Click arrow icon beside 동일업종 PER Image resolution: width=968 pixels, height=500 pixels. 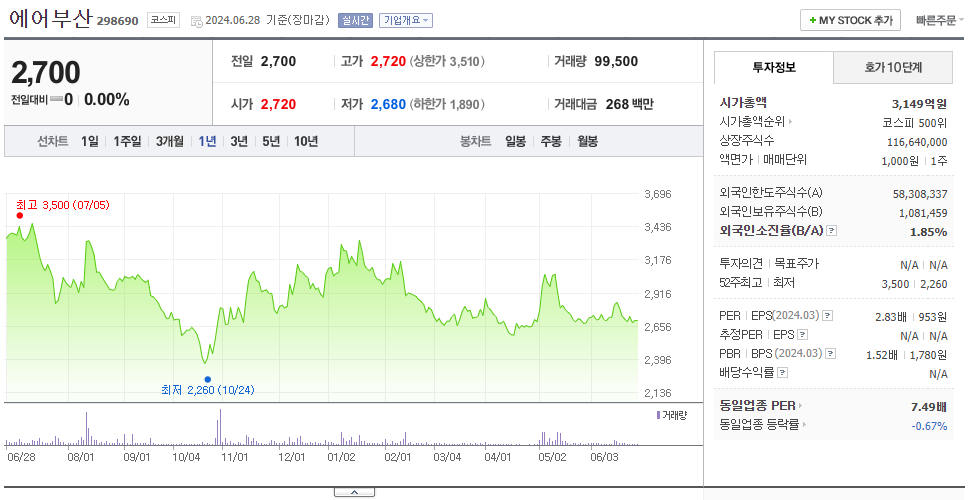point(800,406)
